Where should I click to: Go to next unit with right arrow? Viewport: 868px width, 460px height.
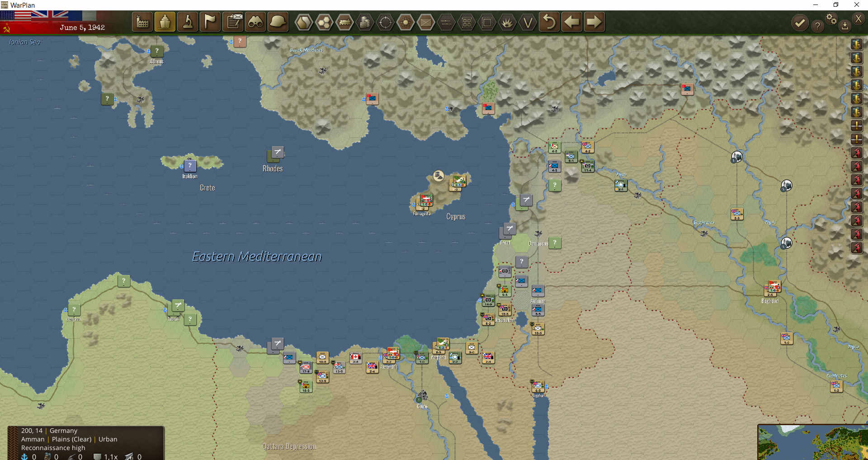coord(594,22)
